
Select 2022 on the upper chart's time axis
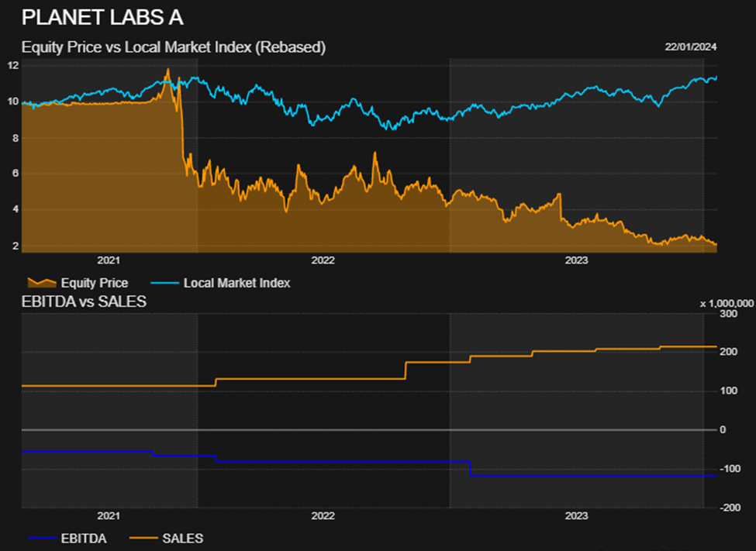(323, 260)
